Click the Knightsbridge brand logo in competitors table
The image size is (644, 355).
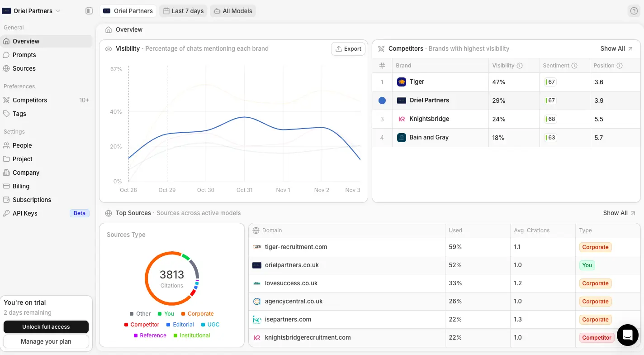pyautogui.click(x=401, y=119)
